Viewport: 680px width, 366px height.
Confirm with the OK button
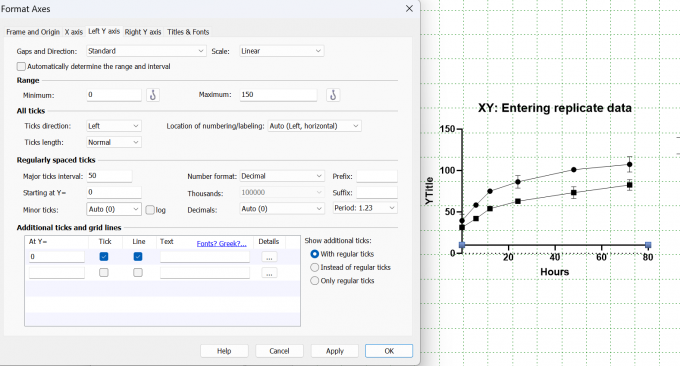pyautogui.click(x=389, y=351)
